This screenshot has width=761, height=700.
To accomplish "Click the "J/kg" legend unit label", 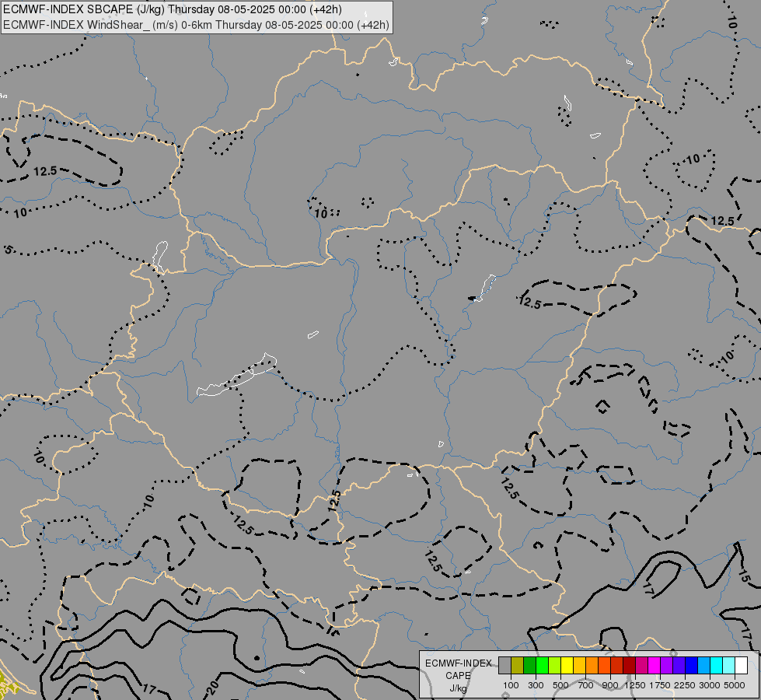I will click(x=458, y=689).
